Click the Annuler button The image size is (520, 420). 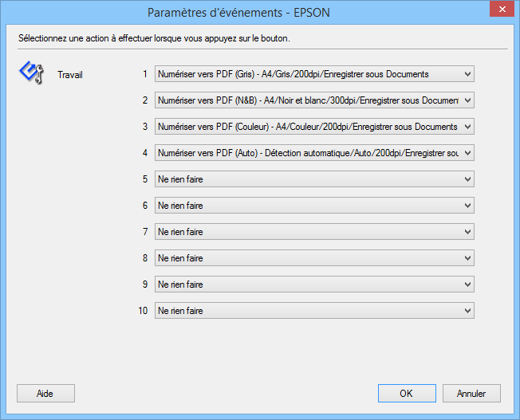[471, 394]
